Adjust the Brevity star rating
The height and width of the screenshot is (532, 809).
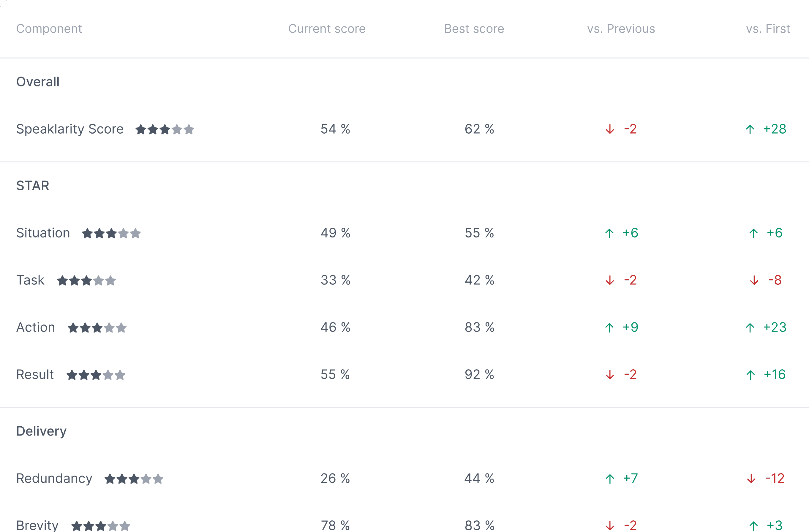click(100, 525)
